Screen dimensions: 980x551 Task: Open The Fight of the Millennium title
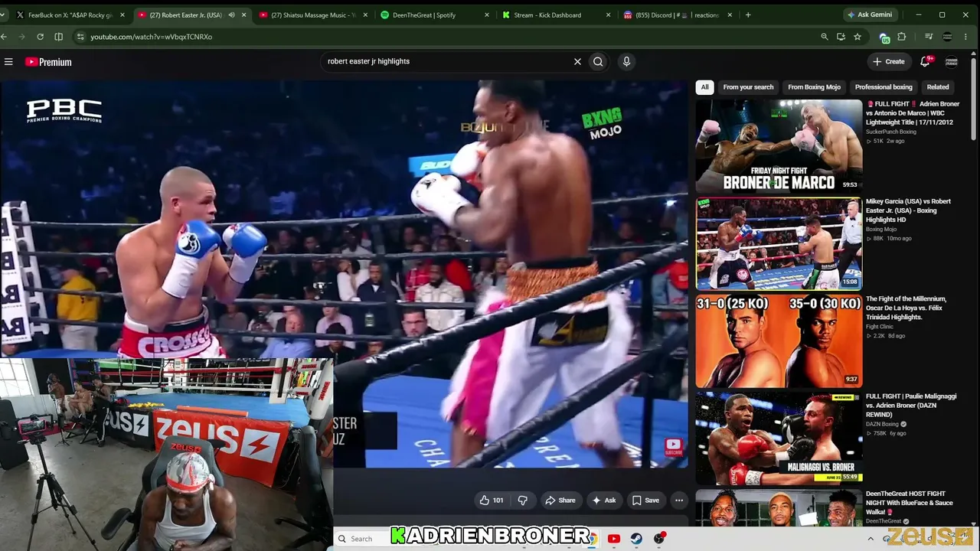[906, 308]
